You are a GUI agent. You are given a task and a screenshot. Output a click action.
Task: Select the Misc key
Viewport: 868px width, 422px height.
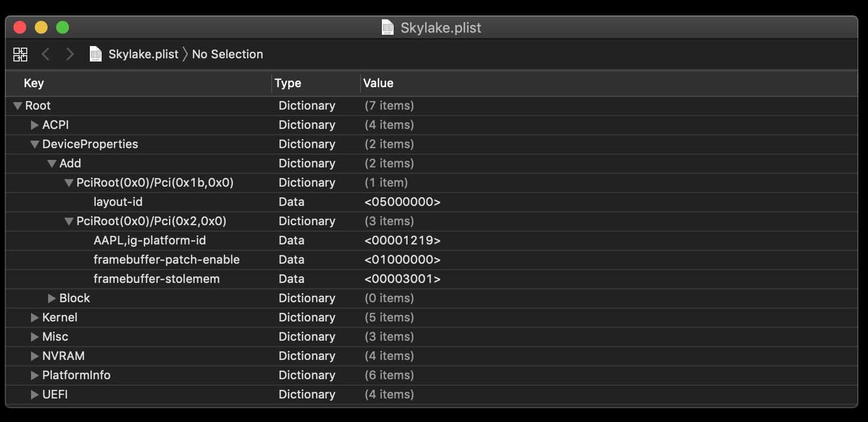(x=55, y=336)
